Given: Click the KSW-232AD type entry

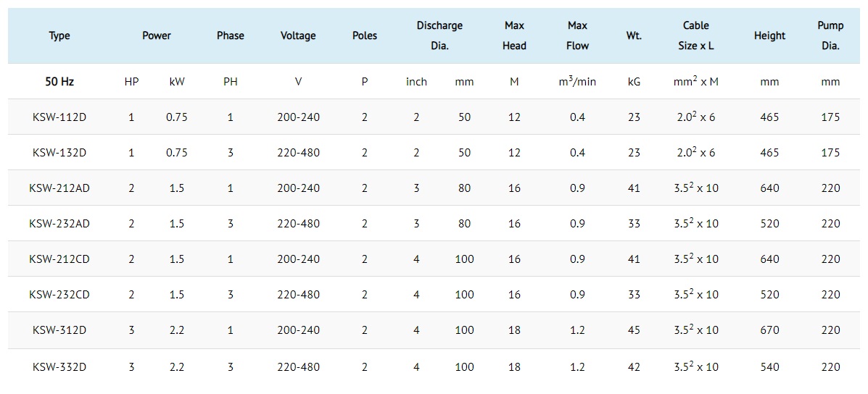Looking at the screenshot, I should tap(59, 223).
